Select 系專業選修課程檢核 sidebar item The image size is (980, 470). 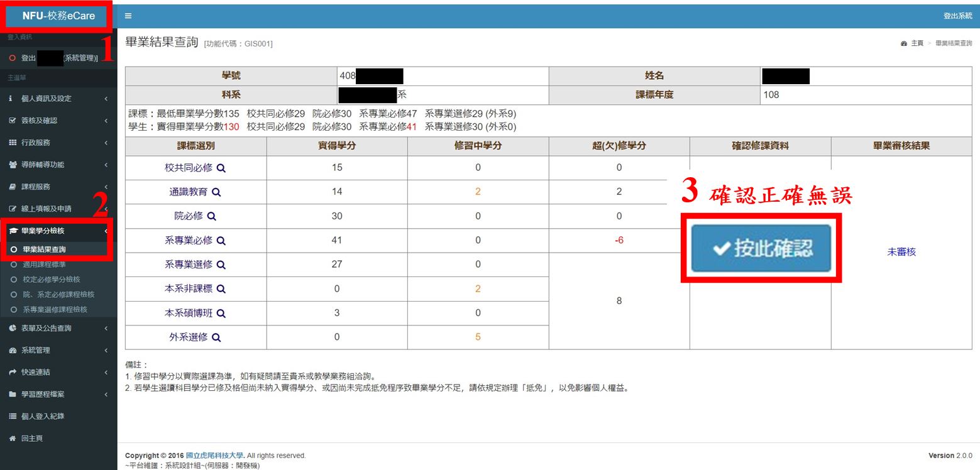coord(55,310)
